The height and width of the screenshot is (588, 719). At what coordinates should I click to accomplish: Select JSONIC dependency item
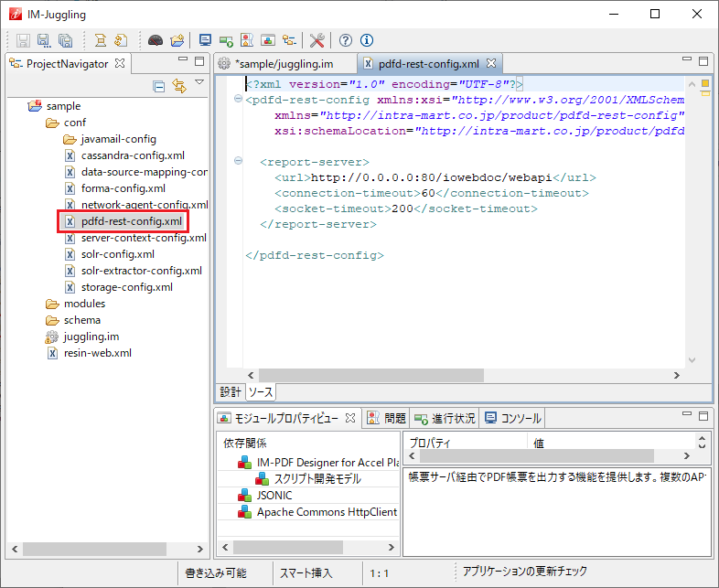(264, 496)
